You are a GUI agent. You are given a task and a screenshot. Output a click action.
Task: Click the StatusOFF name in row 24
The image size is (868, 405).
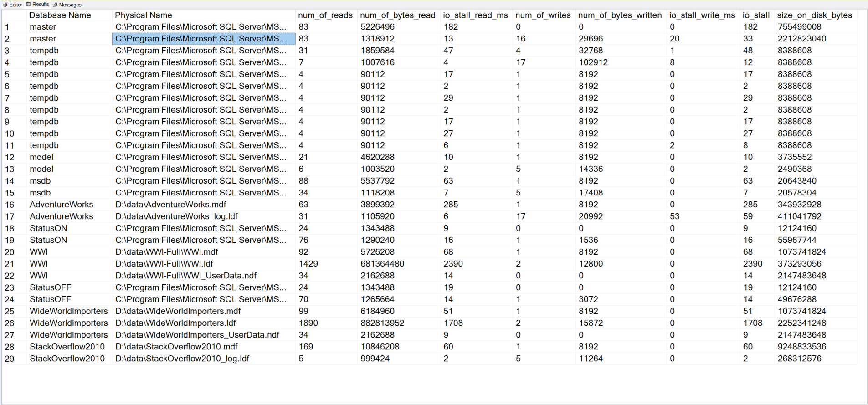point(51,299)
